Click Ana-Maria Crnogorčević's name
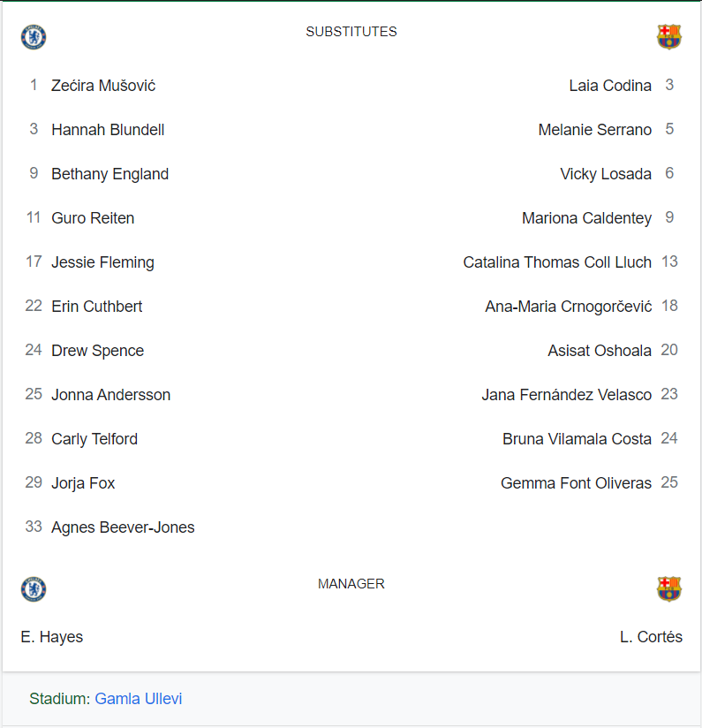Viewport: 702px width, 728px height. [x=568, y=307]
